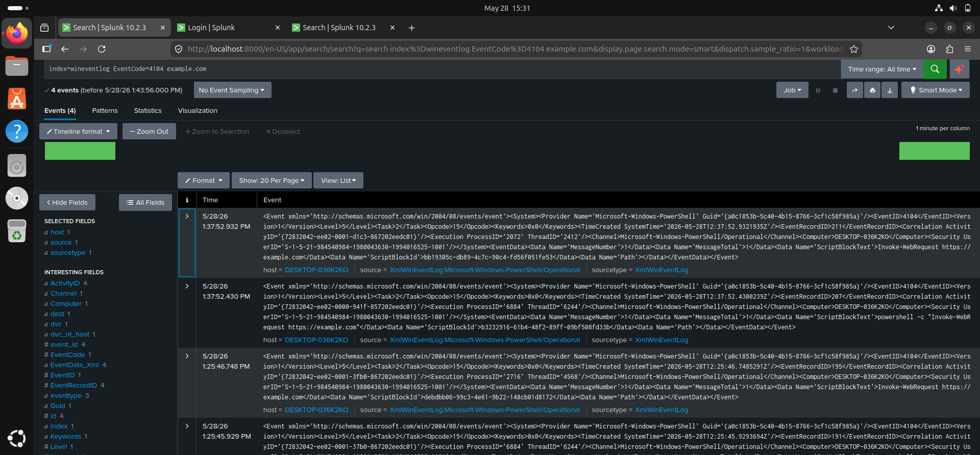
Task: Share the search job
Action: click(x=854, y=90)
